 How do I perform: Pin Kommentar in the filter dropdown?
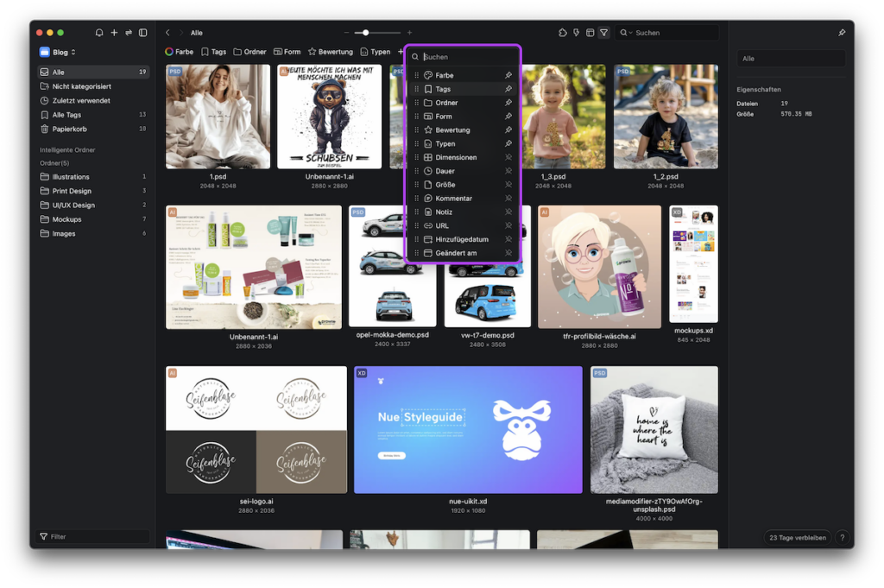point(508,199)
